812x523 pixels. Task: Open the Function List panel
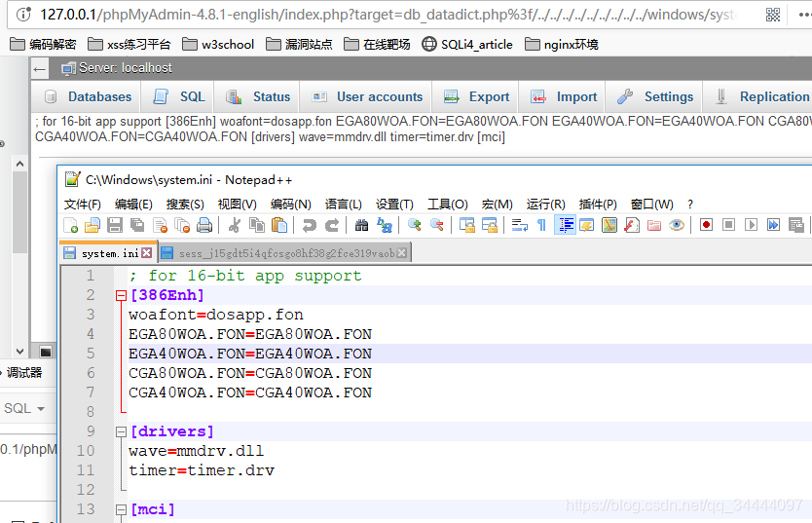tap(632, 225)
